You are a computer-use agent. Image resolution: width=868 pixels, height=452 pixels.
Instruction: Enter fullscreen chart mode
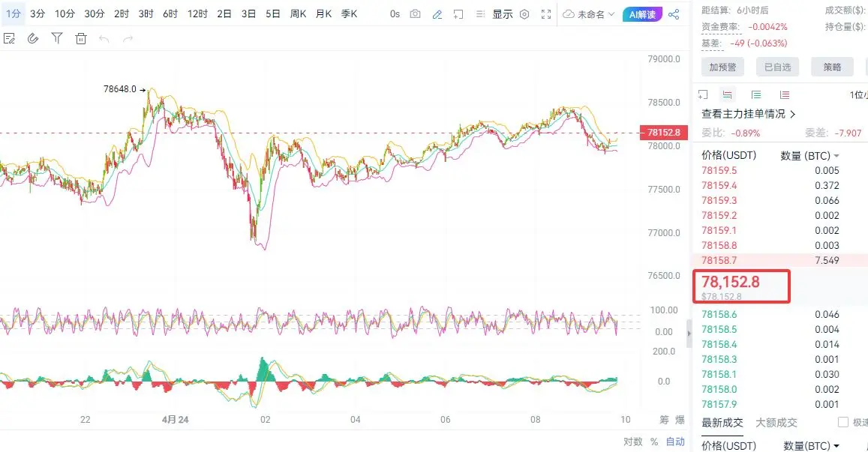[x=546, y=14]
